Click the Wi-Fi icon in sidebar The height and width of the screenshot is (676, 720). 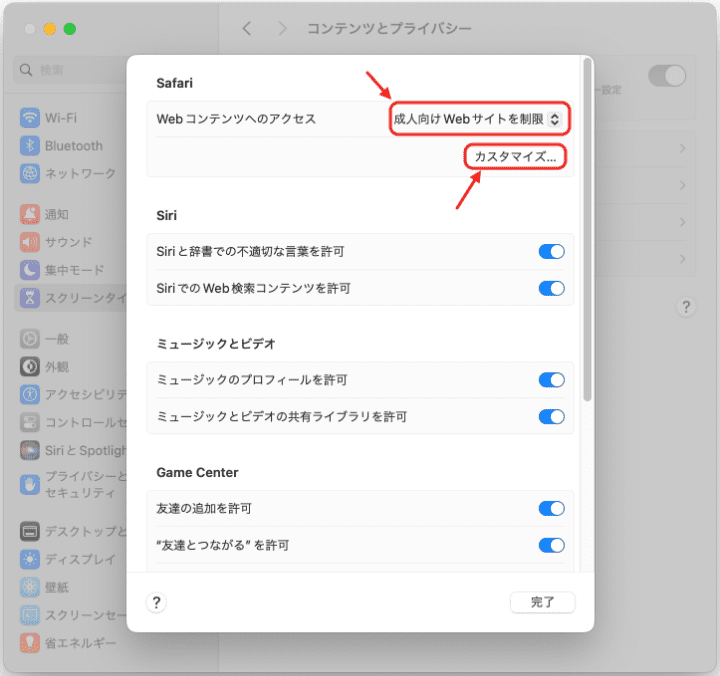click(x=30, y=117)
